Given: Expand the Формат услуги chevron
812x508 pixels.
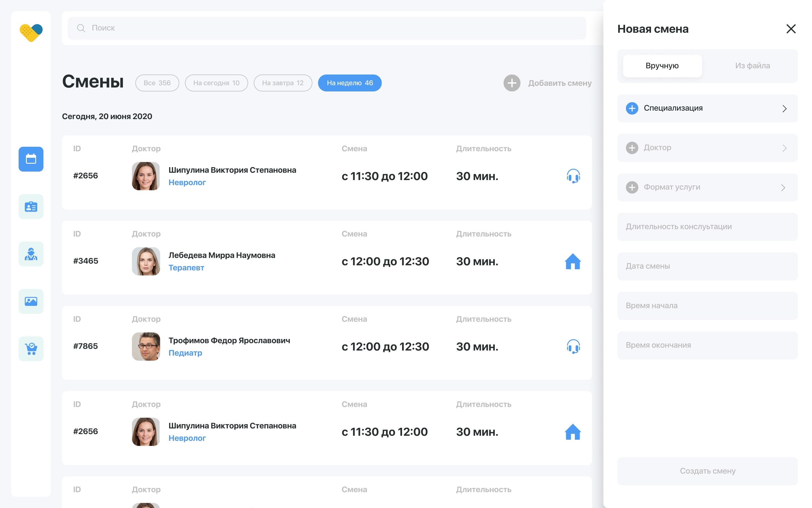Looking at the screenshot, I should [783, 187].
